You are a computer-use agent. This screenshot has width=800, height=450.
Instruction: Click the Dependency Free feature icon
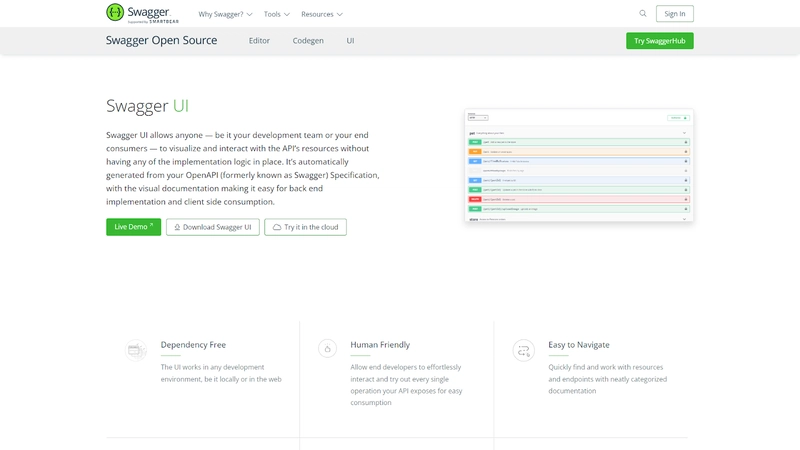136,351
